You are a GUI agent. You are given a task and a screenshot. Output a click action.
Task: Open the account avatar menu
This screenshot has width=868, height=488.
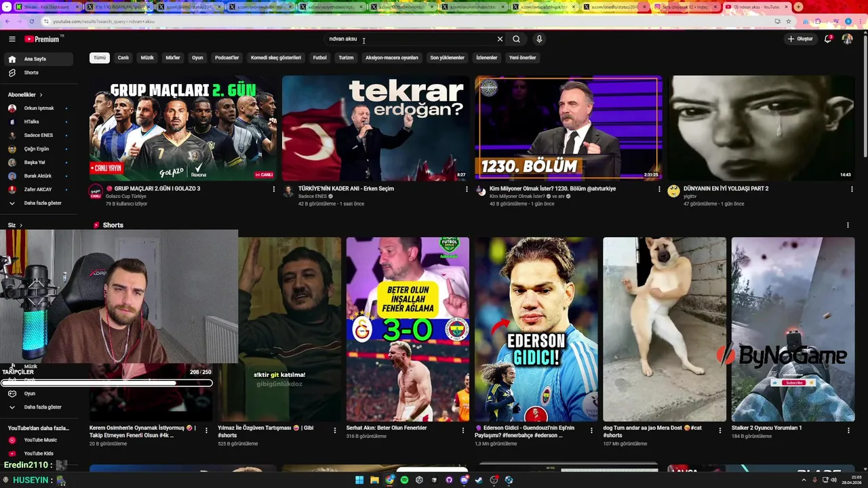tap(847, 39)
